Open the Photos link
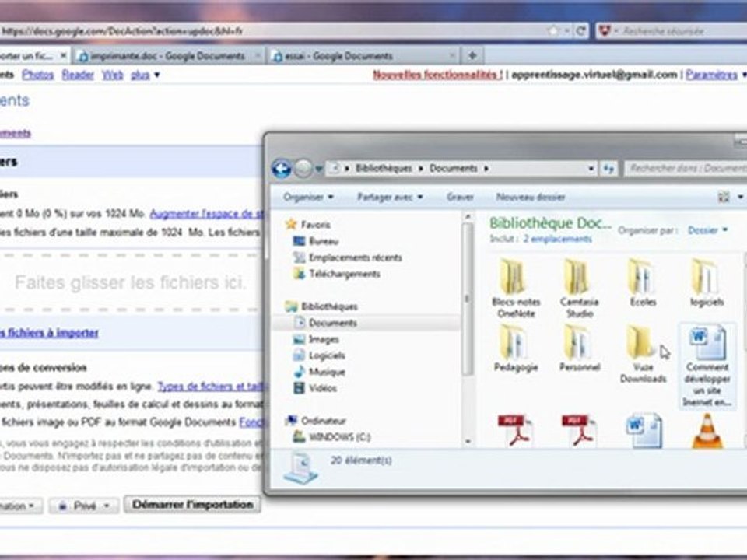Image resolution: width=747 pixels, height=560 pixels. coord(37,75)
